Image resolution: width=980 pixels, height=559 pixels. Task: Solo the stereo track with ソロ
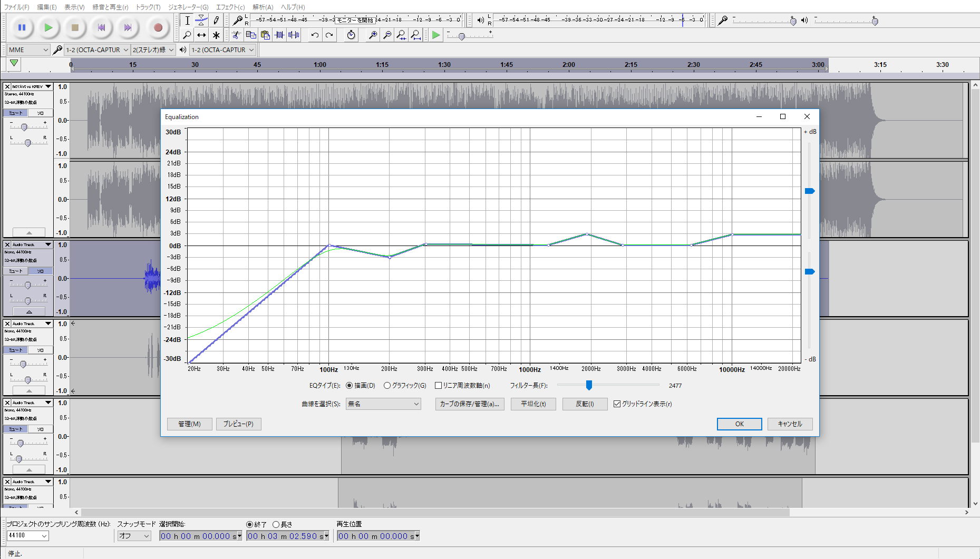(x=40, y=113)
